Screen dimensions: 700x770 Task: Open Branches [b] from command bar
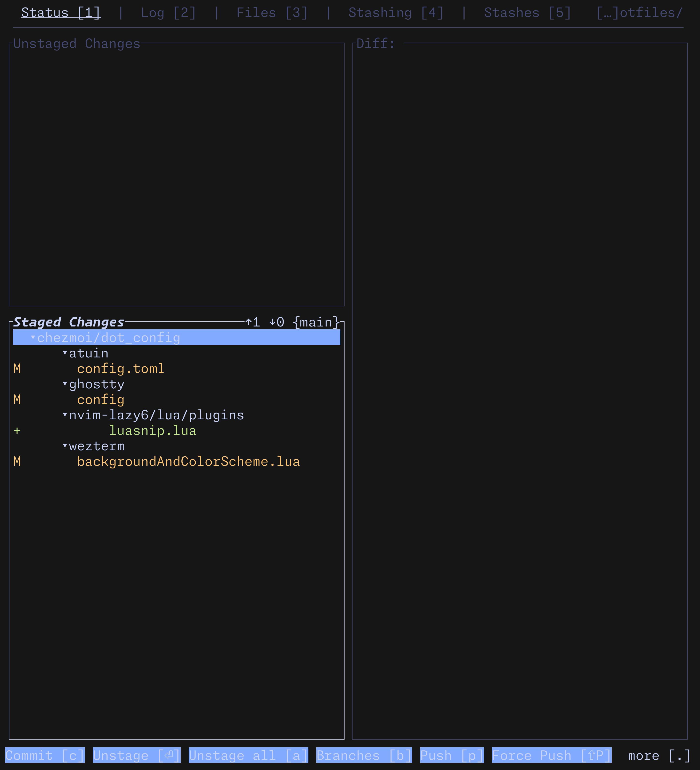point(364,755)
